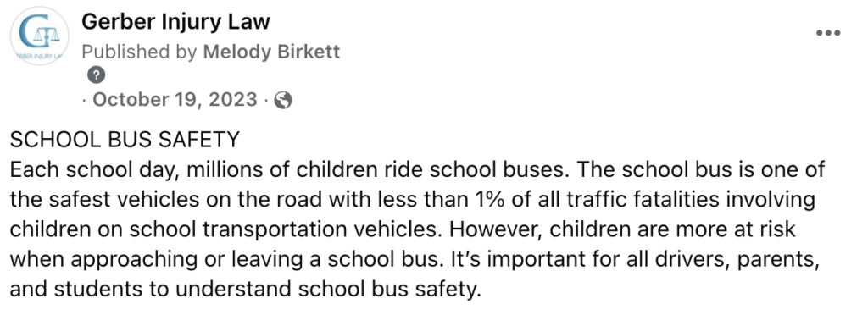Click the question mark help icon
The width and height of the screenshot is (868, 315).
[x=97, y=75]
